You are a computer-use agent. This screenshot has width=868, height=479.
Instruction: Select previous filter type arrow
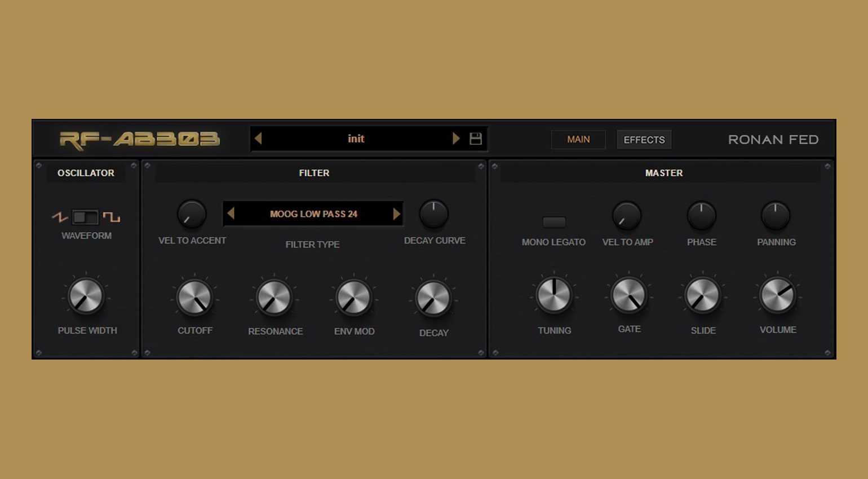[231, 214]
